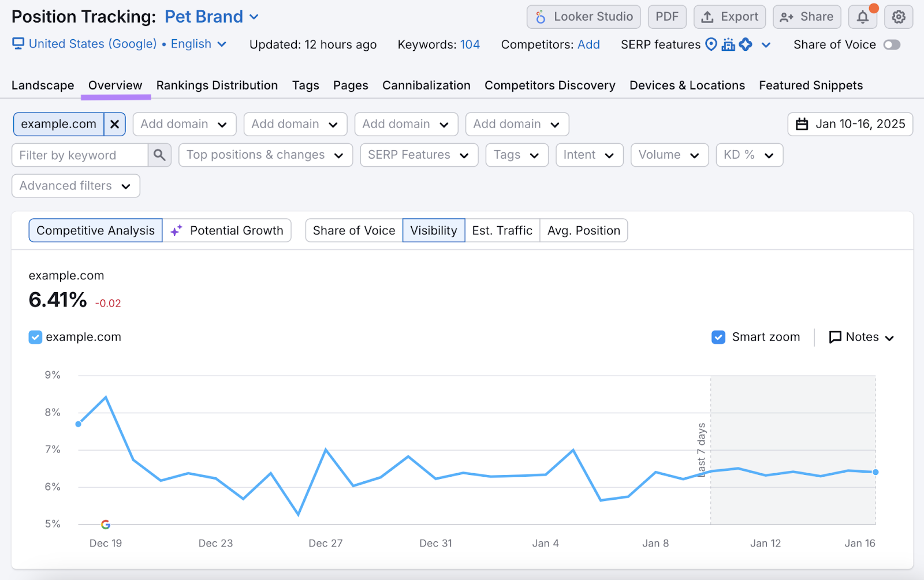The height and width of the screenshot is (580, 924).
Task: Open Top positions & changes dropdown
Action: [x=266, y=155]
